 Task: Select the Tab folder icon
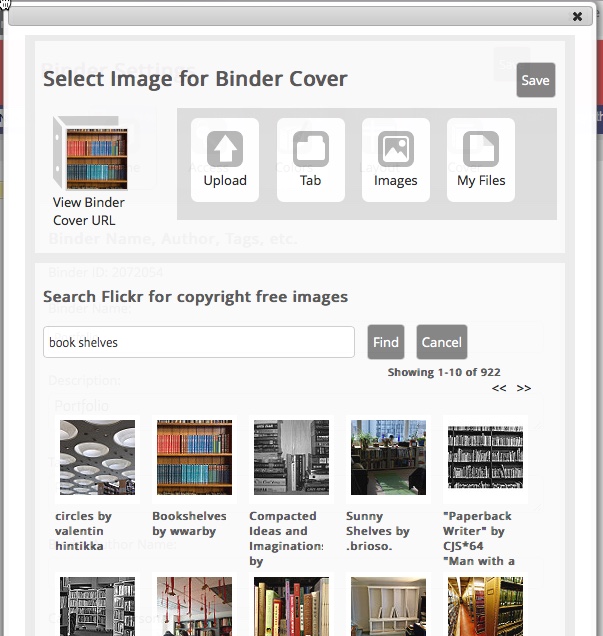pos(311,149)
